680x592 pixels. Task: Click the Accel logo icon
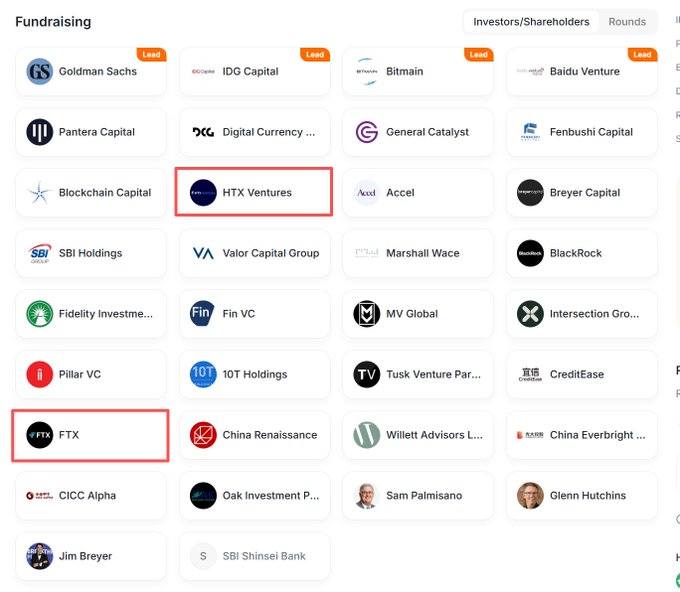366,193
